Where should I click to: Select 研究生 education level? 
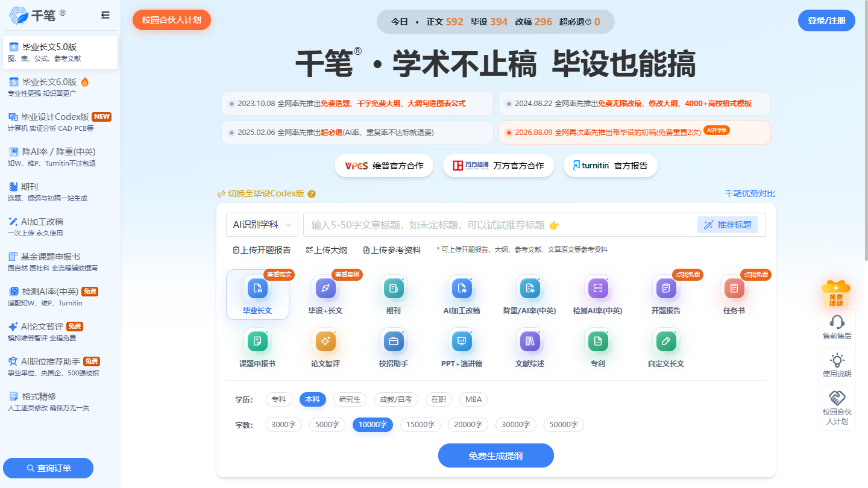350,399
